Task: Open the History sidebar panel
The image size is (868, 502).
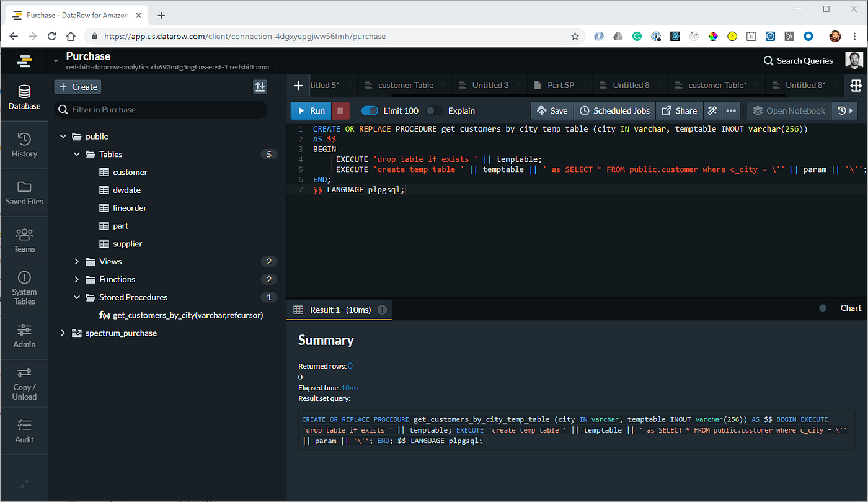Action: pyautogui.click(x=24, y=145)
